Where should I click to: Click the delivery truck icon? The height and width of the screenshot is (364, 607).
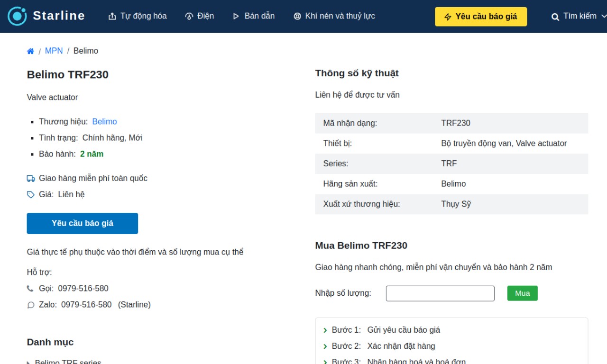point(31,179)
